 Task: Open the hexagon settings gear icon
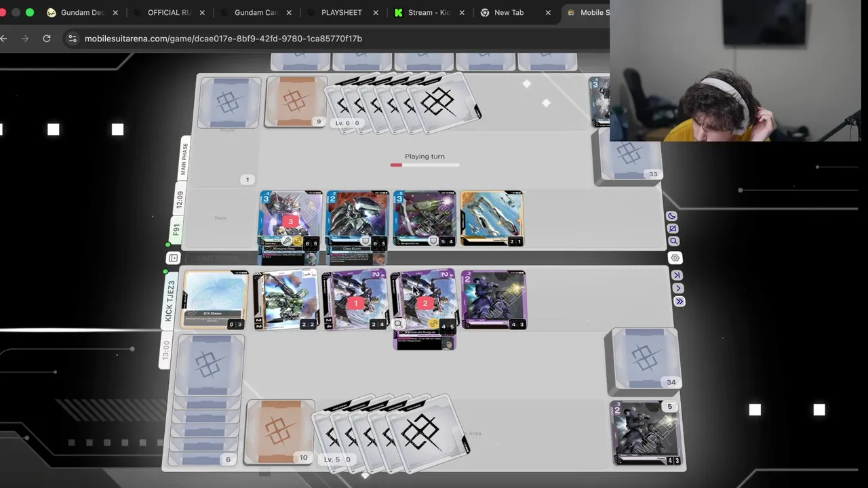tap(675, 258)
